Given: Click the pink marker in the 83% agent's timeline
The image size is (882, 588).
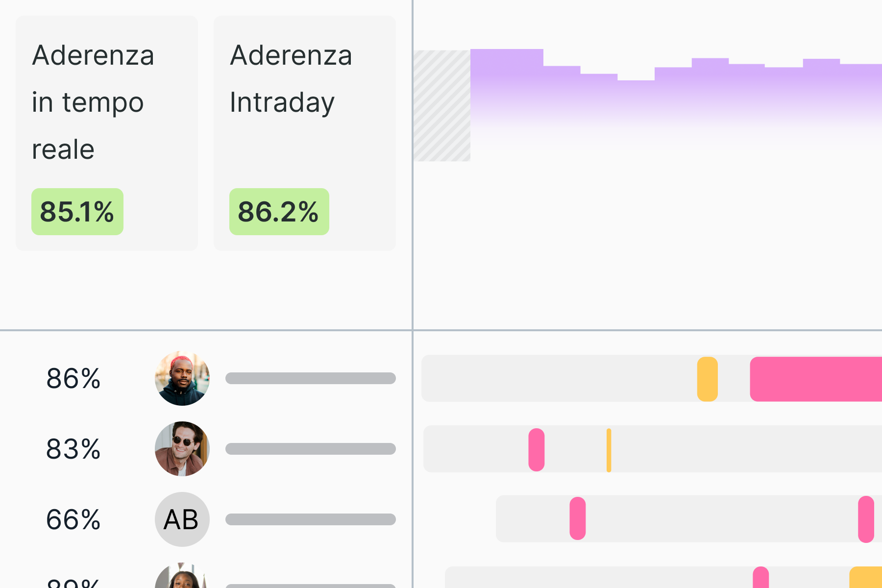Looking at the screenshot, I should 537,450.
